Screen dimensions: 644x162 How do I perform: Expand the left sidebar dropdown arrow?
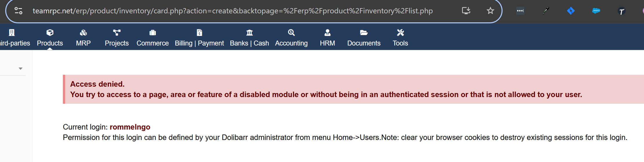(21, 69)
